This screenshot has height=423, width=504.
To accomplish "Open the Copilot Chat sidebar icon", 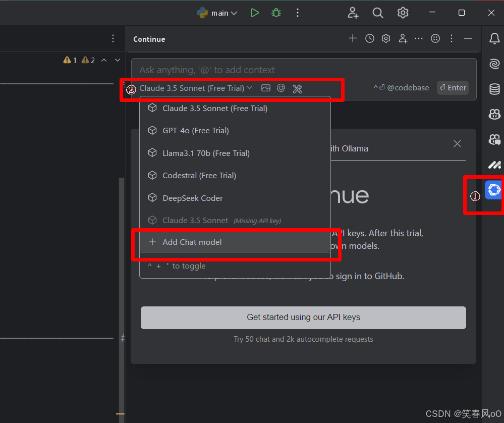I will pyautogui.click(x=494, y=140).
